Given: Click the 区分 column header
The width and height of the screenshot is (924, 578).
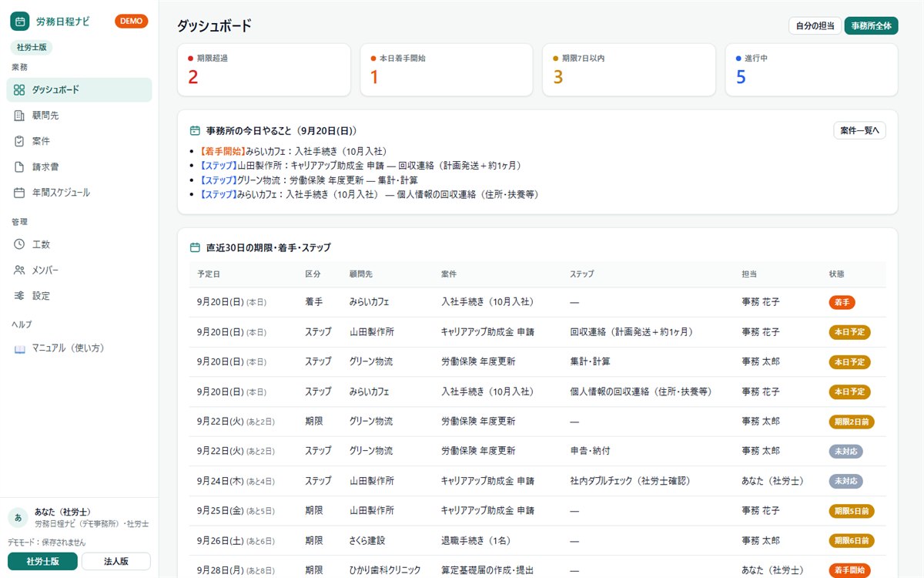Looking at the screenshot, I should pos(313,274).
